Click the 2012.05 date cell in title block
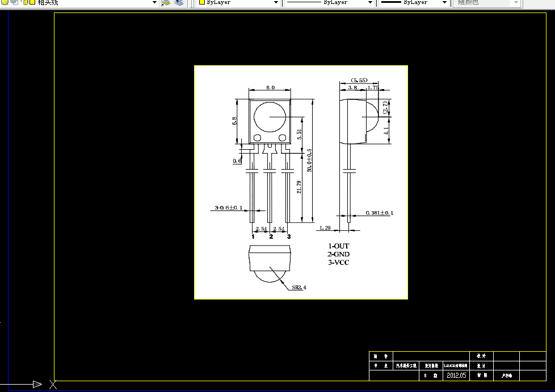Screen dimensions: 555x392 (456, 376)
